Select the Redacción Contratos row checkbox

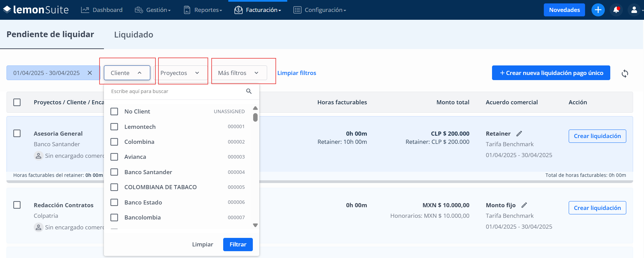[x=17, y=205]
